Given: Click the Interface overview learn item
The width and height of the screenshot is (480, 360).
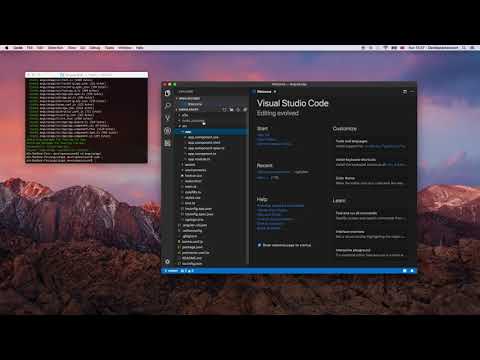Looking at the screenshot, I should 370,234.
